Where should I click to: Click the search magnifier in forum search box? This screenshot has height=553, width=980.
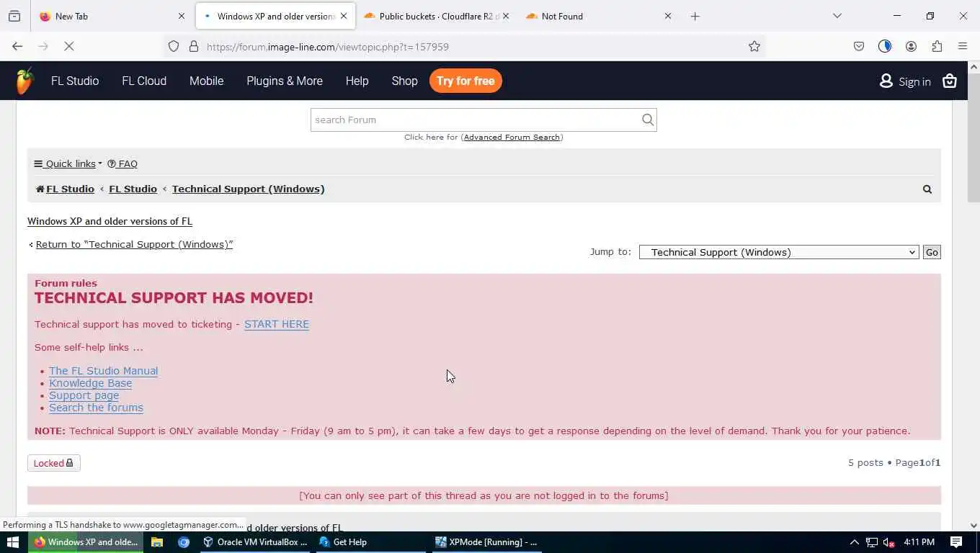[x=648, y=120]
